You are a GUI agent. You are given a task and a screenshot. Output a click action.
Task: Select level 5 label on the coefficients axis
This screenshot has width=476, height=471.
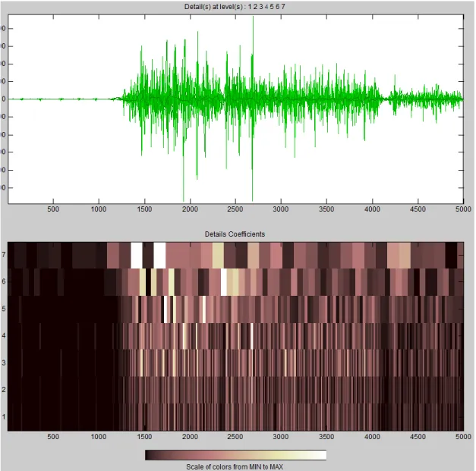pos(4,309)
